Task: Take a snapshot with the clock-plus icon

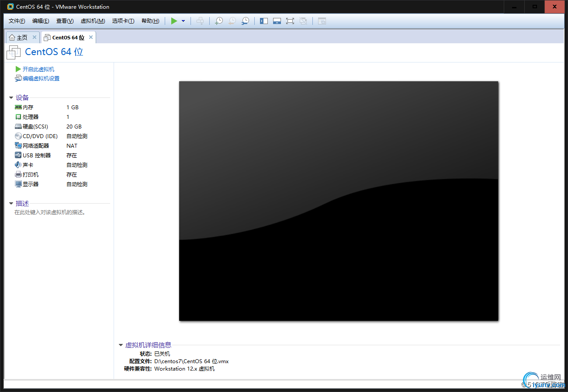Action: click(x=219, y=21)
